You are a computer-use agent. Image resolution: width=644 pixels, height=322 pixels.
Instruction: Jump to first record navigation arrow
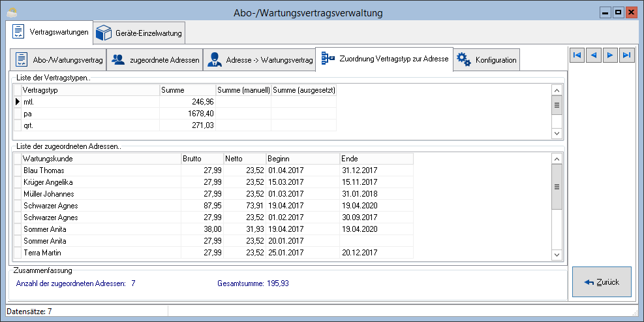[x=577, y=55]
